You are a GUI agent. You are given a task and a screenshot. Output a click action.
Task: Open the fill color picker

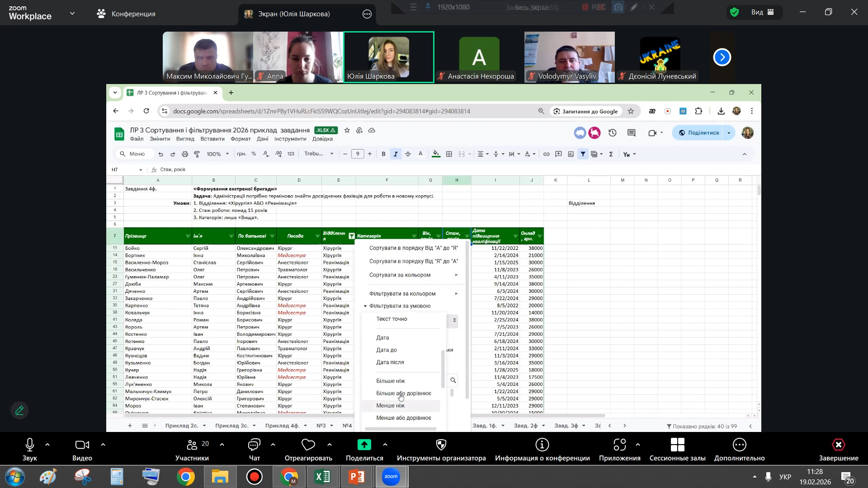click(x=436, y=154)
